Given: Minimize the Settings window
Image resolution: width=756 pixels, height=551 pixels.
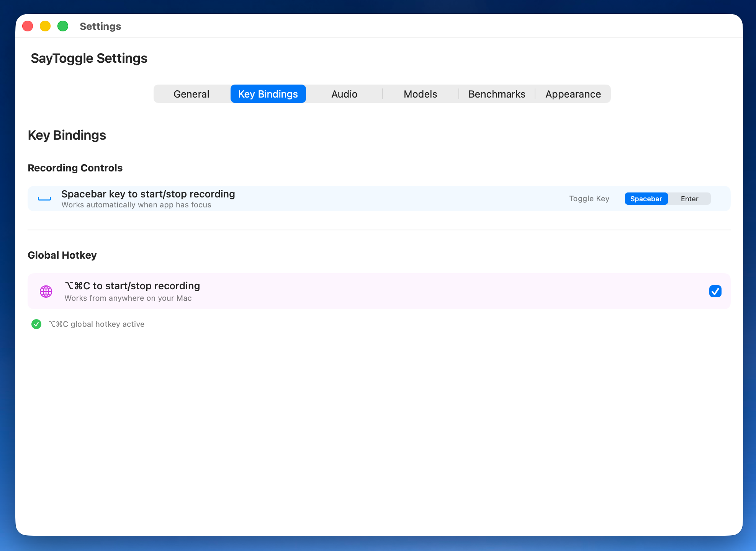Looking at the screenshot, I should [45, 26].
